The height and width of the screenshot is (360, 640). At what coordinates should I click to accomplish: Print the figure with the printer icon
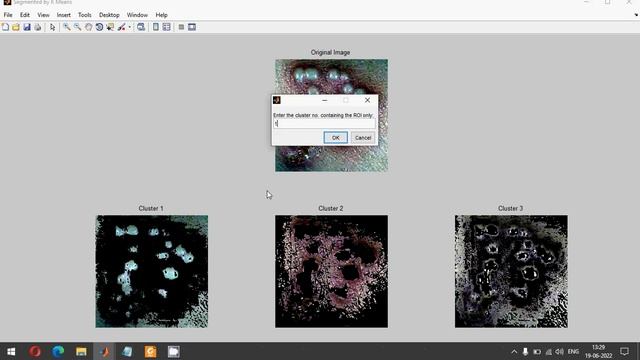coord(38,27)
